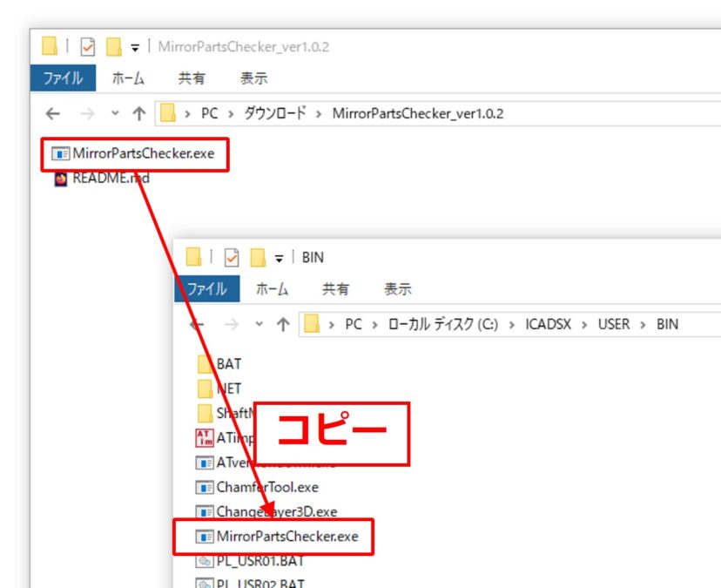Select the PL_USR01.BAT batch file
Screen dimensions: 721x588
258,561
